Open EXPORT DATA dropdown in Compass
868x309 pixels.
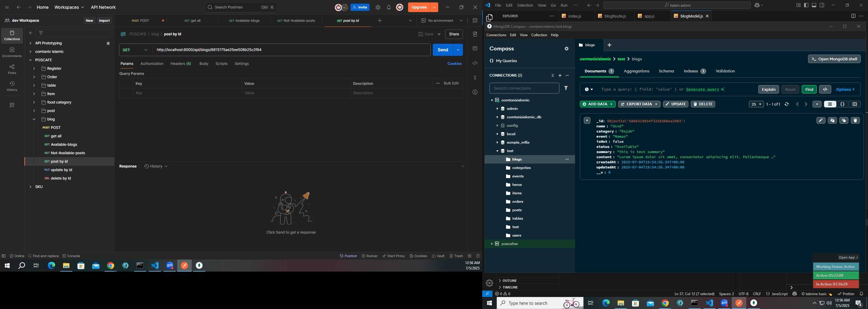tap(639, 104)
